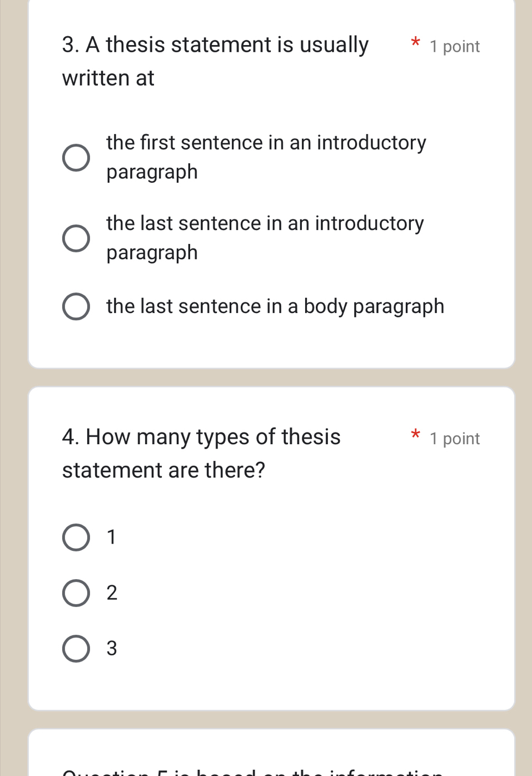Select radio circle for 'first sentence in an introductory paragraph'
Viewport: 532px width, 776px height.
coord(76,158)
